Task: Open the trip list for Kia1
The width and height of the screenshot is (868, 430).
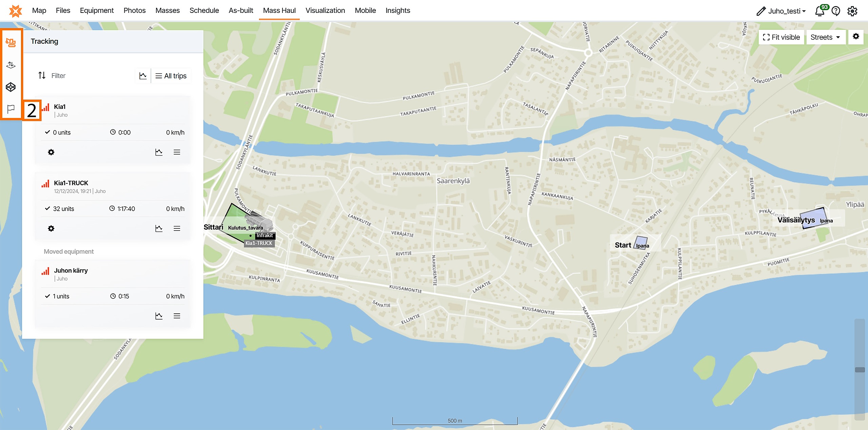Action: 177,152
